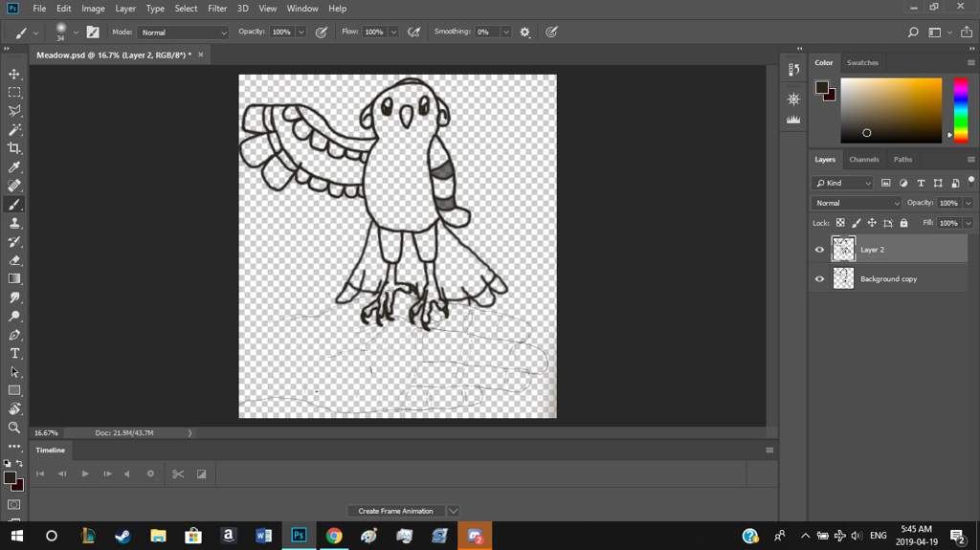
Task: Open the layer blend mode Normal dropdown
Action: (x=857, y=203)
